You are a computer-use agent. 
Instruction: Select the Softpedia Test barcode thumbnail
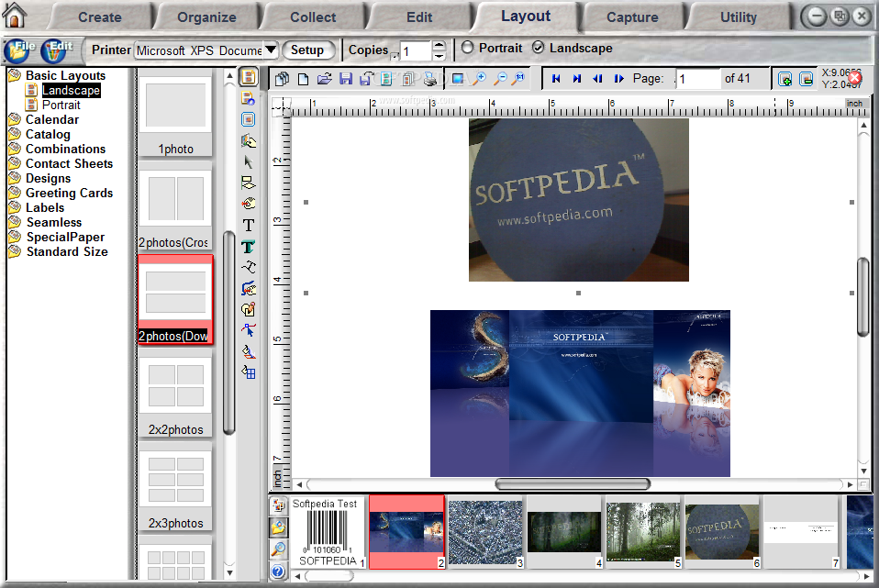point(328,532)
